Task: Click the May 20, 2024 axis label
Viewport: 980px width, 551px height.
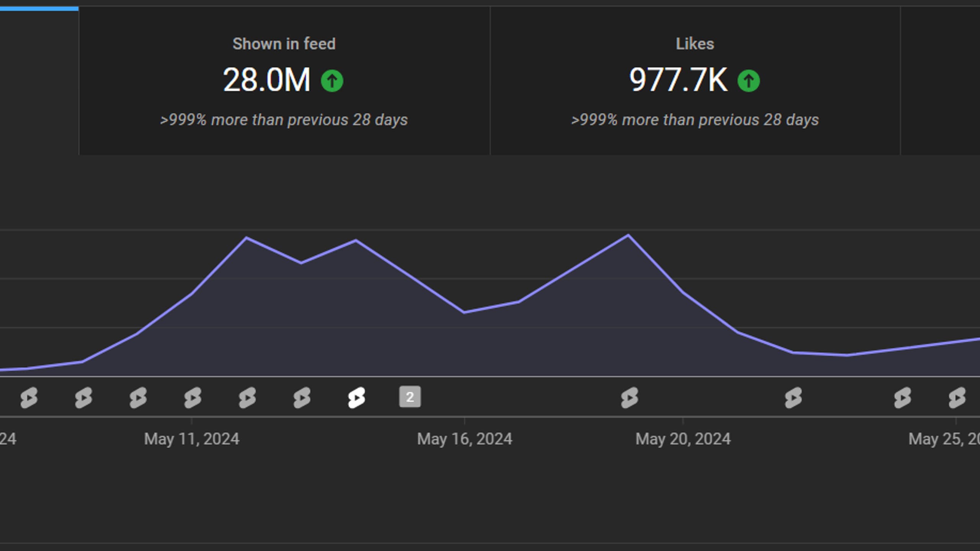Action: tap(683, 439)
